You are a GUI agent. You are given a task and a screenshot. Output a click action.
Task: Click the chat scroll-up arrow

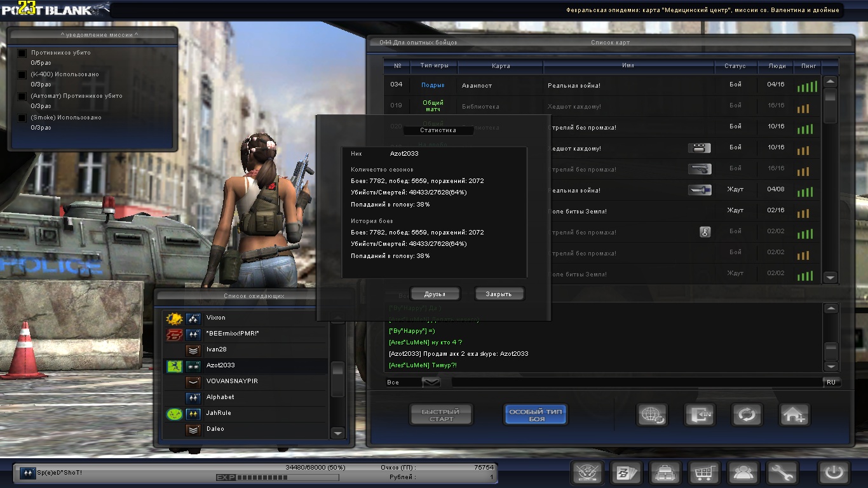click(x=831, y=308)
